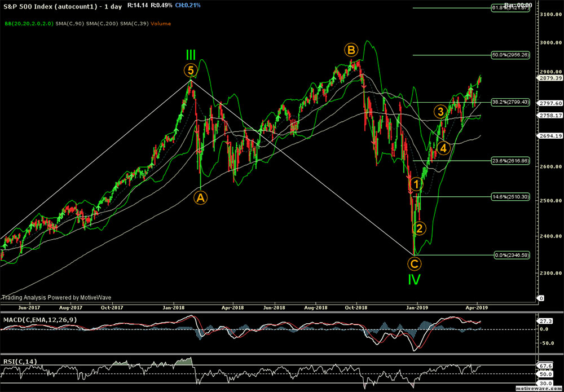Select the 38.2% Fibonacci retracement label
The image size is (564, 392).
coord(510,102)
